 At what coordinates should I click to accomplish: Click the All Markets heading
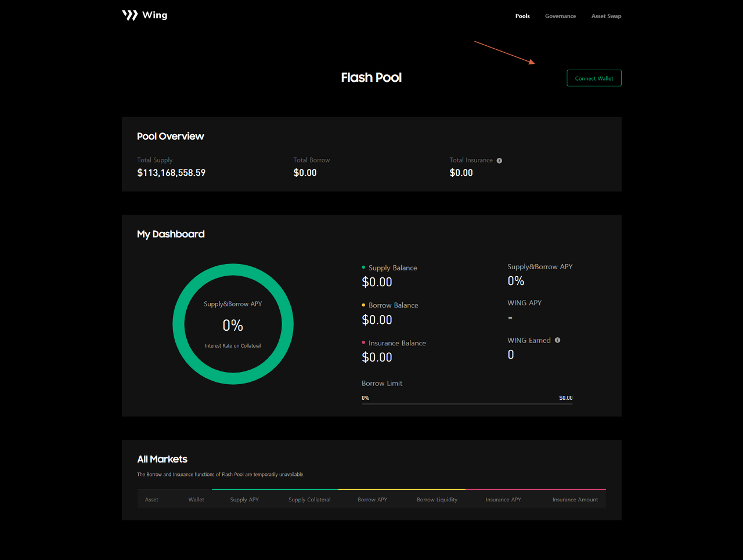click(162, 459)
